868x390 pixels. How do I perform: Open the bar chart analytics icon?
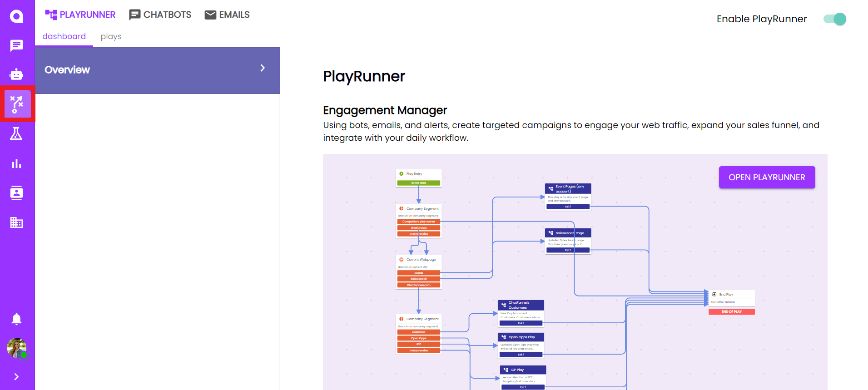click(x=17, y=163)
